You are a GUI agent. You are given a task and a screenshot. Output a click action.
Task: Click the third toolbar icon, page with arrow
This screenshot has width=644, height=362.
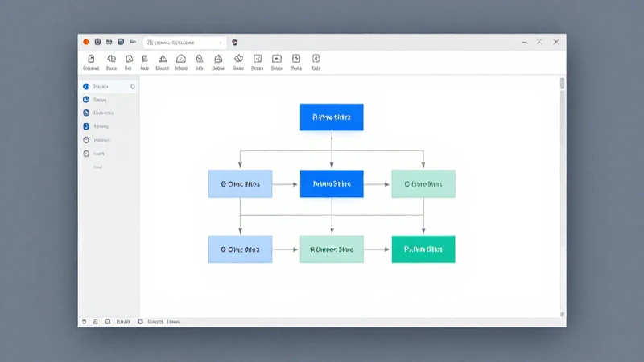tap(129, 59)
